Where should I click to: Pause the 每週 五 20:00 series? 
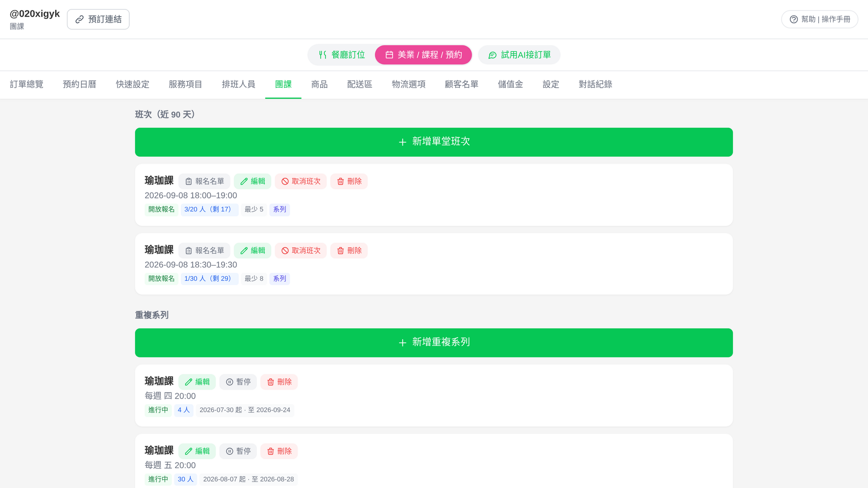tap(238, 451)
